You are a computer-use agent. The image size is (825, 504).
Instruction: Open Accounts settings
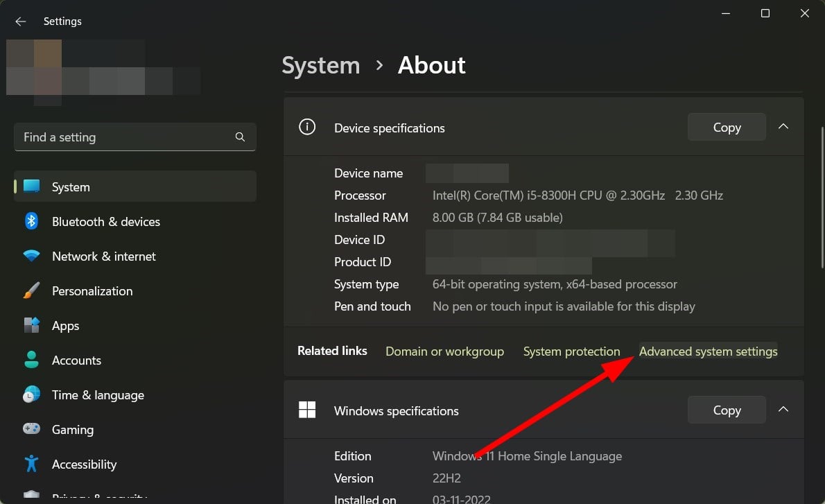pos(135,360)
